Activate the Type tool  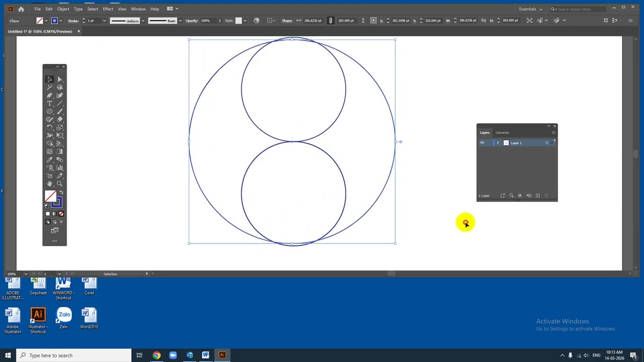click(x=49, y=104)
